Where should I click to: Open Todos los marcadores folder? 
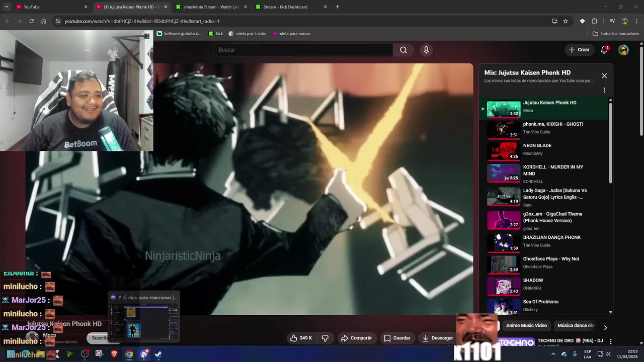tap(616, 34)
